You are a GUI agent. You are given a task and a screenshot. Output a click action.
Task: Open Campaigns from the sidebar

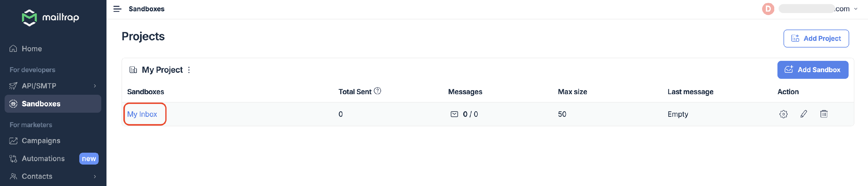tap(41, 141)
